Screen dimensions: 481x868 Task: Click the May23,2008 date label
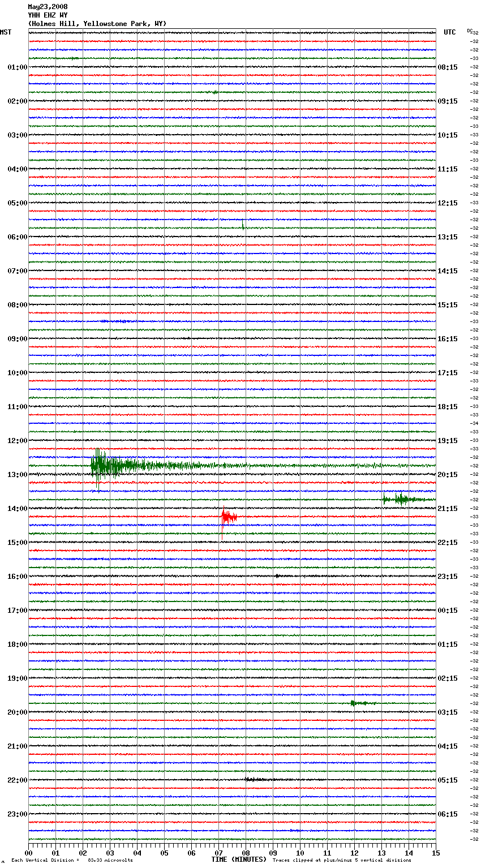tap(48, 7)
